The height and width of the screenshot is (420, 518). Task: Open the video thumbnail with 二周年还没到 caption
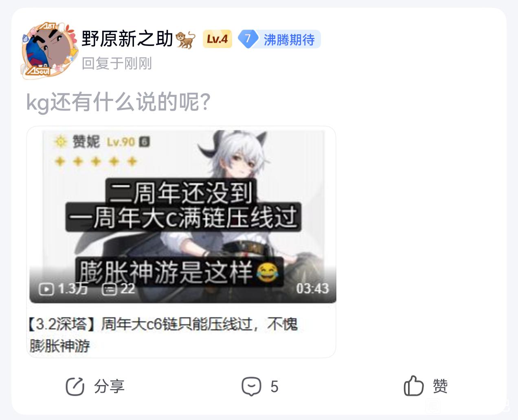[x=182, y=216]
